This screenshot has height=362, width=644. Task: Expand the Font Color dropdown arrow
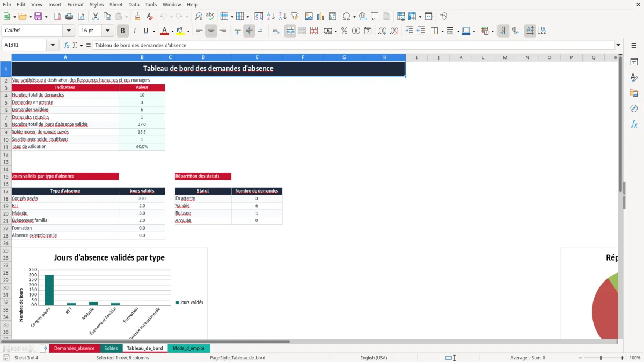pyautogui.click(x=173, y=31)
